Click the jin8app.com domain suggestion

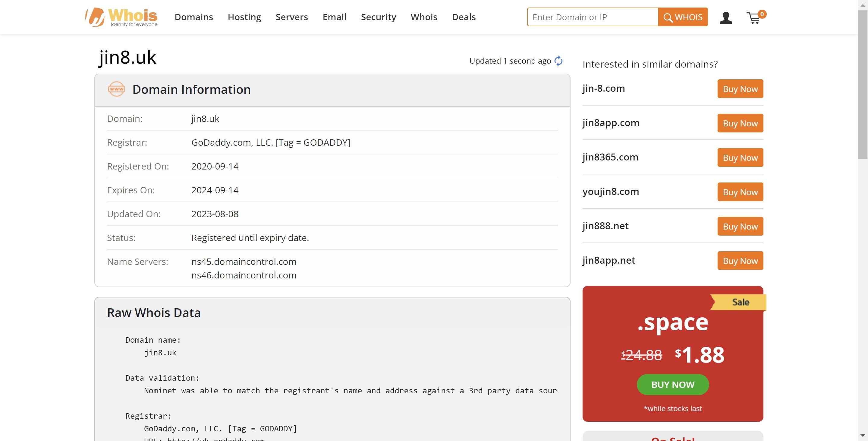point(611,123)
